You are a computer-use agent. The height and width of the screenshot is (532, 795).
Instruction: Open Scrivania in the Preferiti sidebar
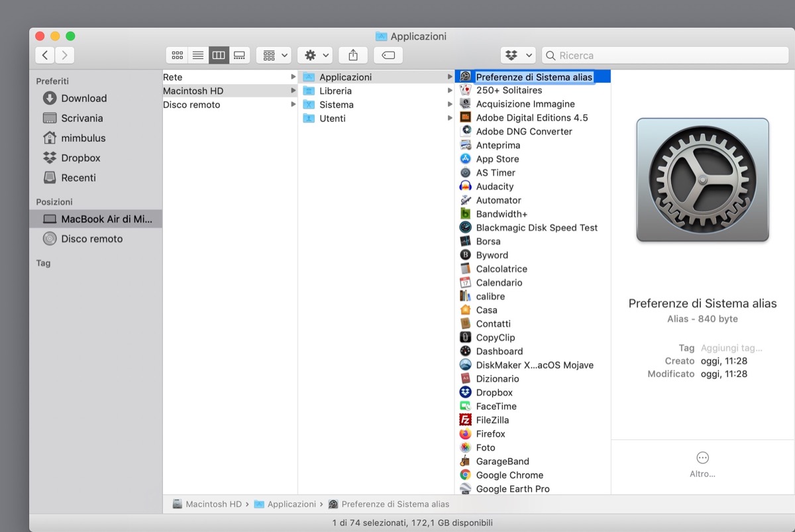tap(82, 118)
